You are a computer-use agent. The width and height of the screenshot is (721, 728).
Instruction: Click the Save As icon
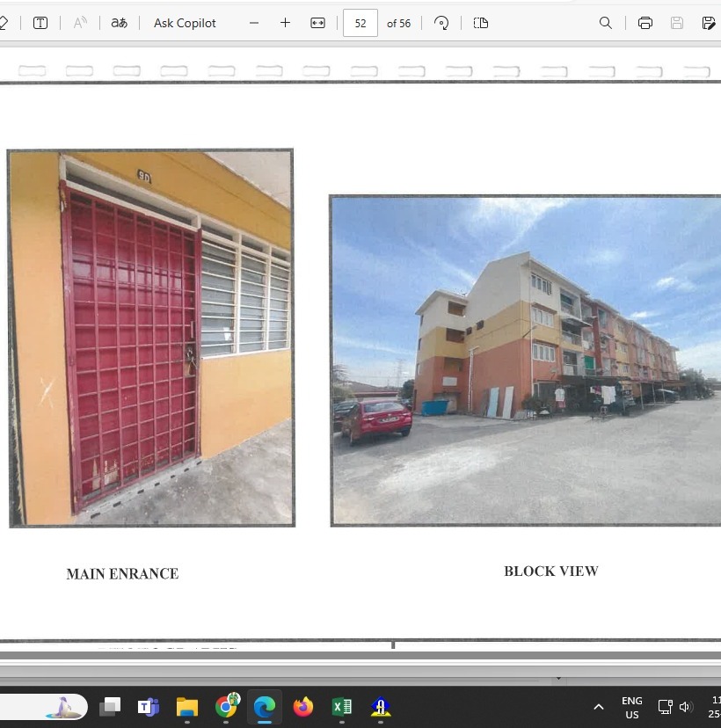coord(708,23)
